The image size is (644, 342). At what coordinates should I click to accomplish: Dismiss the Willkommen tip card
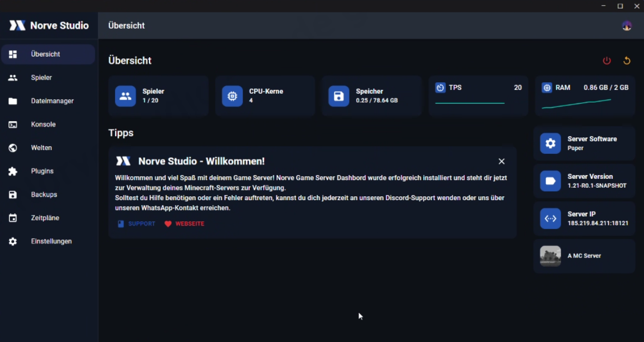[501, 161]
